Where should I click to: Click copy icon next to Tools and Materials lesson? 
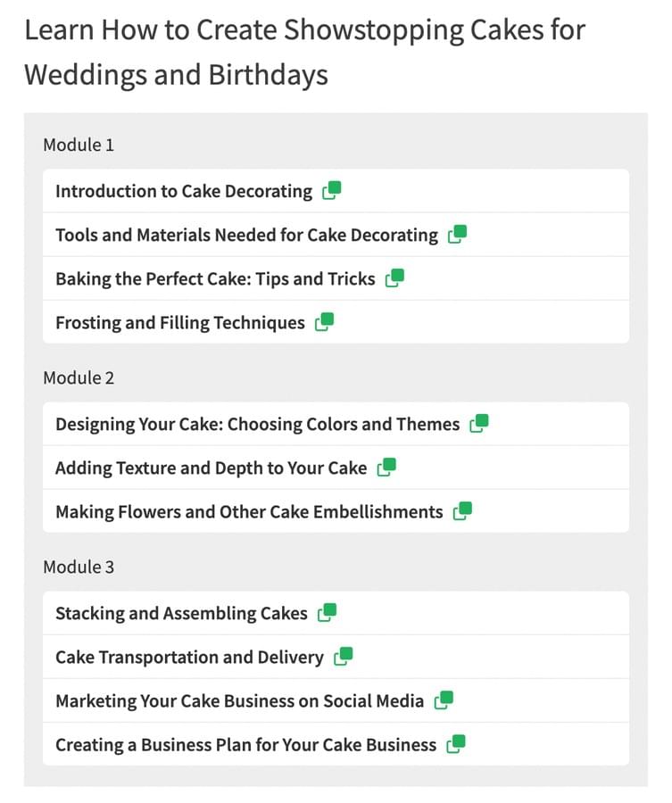(x=457, y=235)
